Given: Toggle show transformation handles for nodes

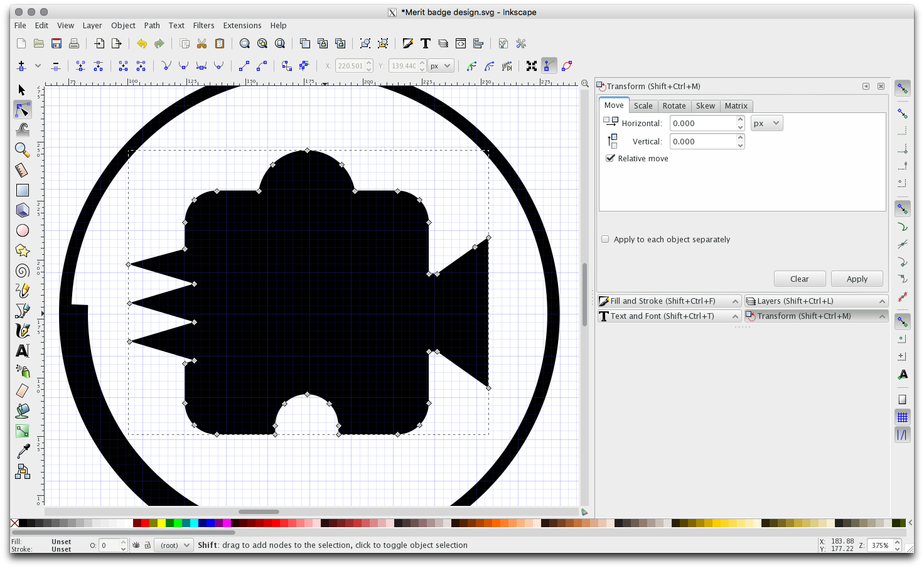Looking at the screenshot, I should 532,66.
